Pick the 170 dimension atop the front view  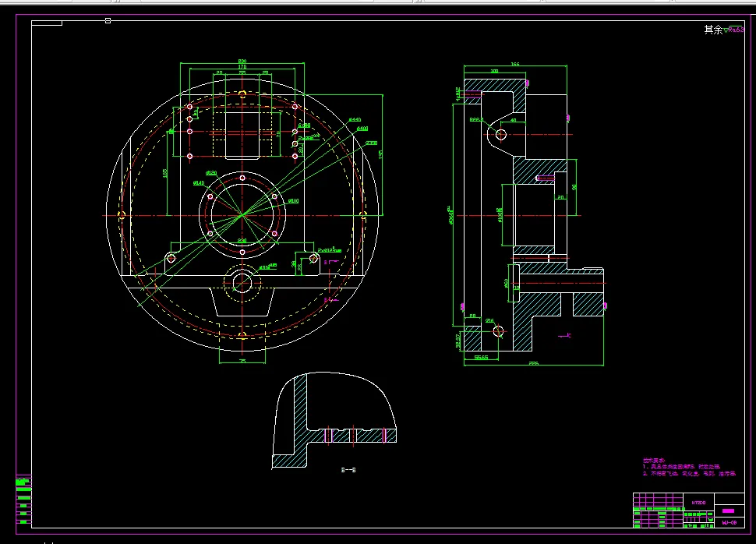pos(242,67)
